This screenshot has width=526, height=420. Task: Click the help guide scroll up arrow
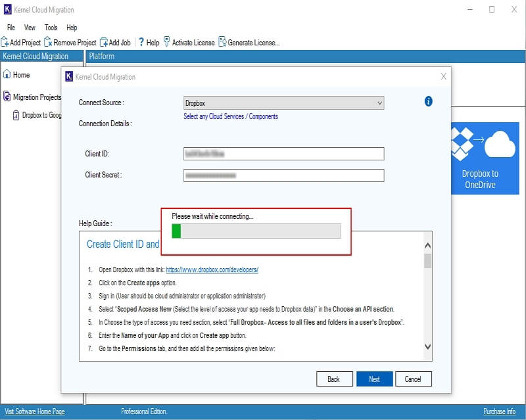point(428,246)
